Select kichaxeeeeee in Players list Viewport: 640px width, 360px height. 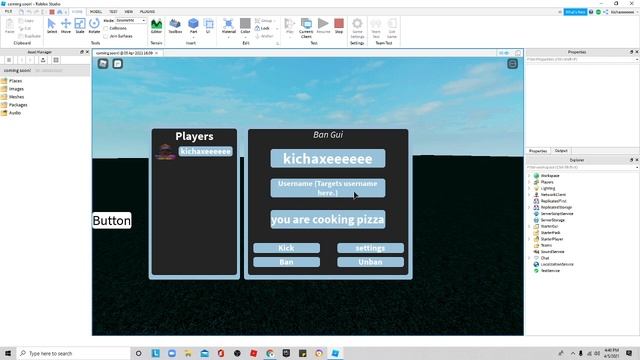click(206, 151)
